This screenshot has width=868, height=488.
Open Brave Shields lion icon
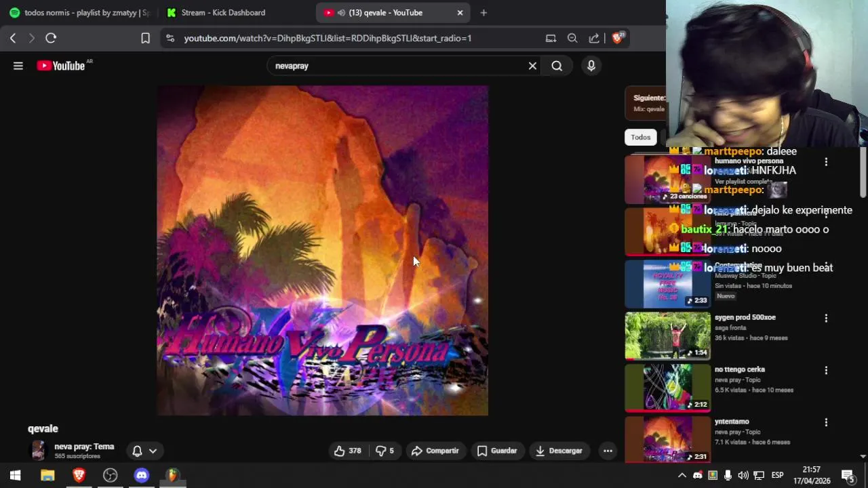618,38
